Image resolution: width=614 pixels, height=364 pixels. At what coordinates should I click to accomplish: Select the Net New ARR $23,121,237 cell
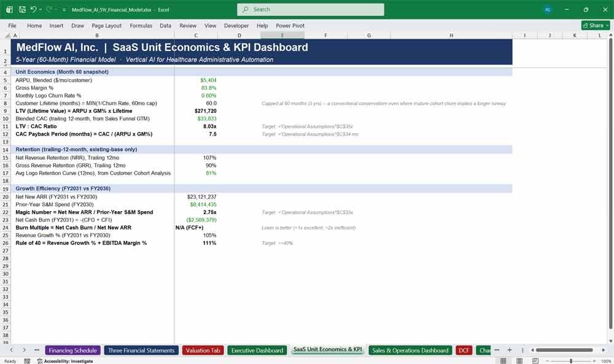(196, 197)
